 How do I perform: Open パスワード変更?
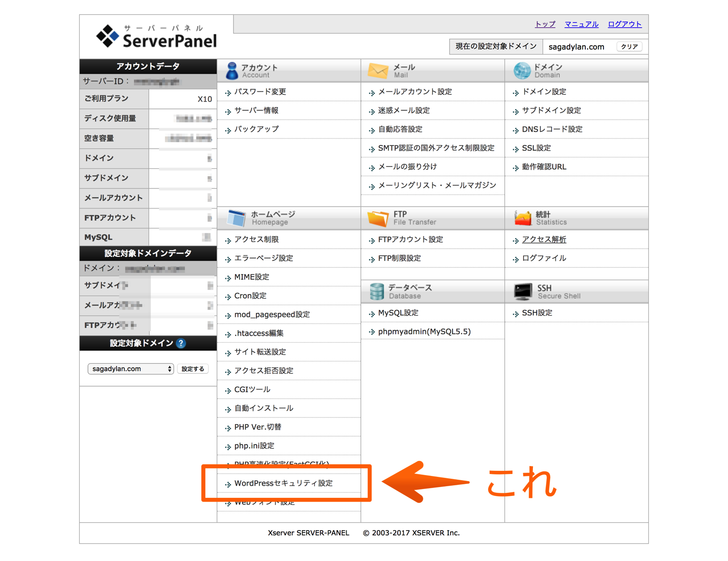pyautogui.click(x=260, y=92)
